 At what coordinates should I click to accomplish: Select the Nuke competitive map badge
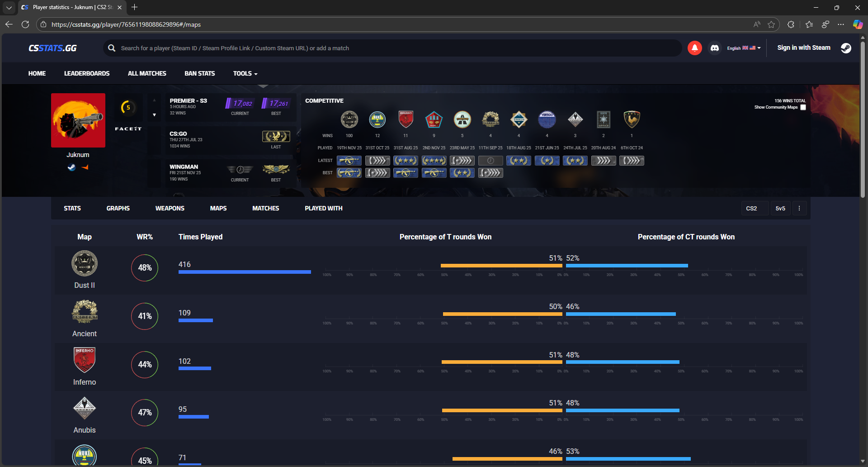coord(377,119)
